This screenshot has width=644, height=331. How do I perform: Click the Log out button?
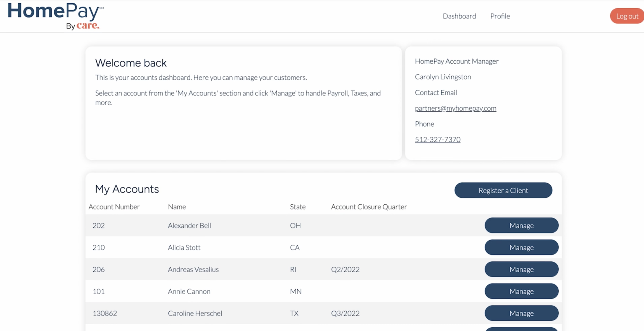627,16
